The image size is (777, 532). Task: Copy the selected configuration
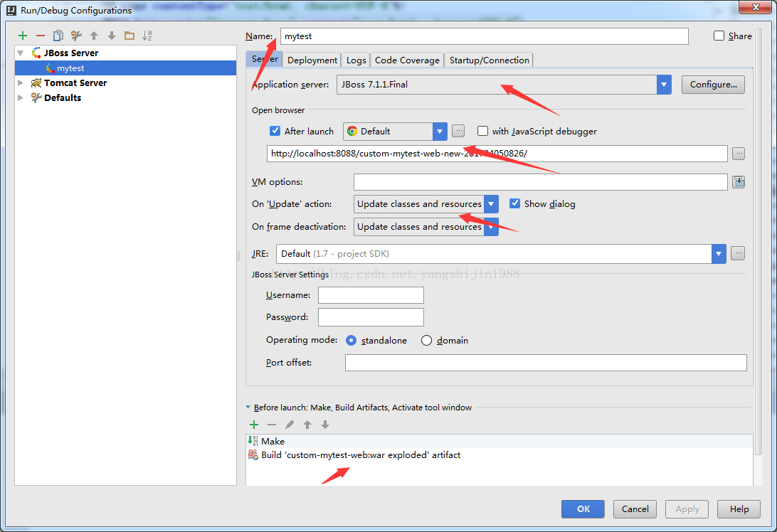(58, 36)
